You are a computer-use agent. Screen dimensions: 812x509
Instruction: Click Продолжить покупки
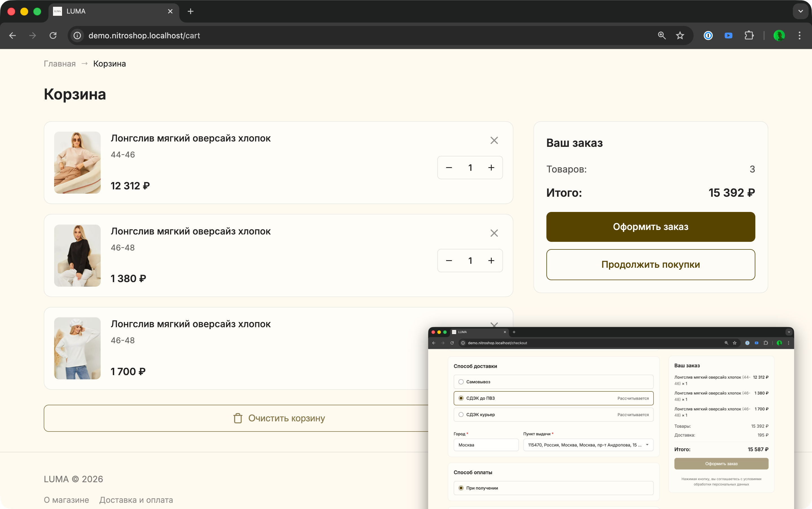click(x=650, y=265)
